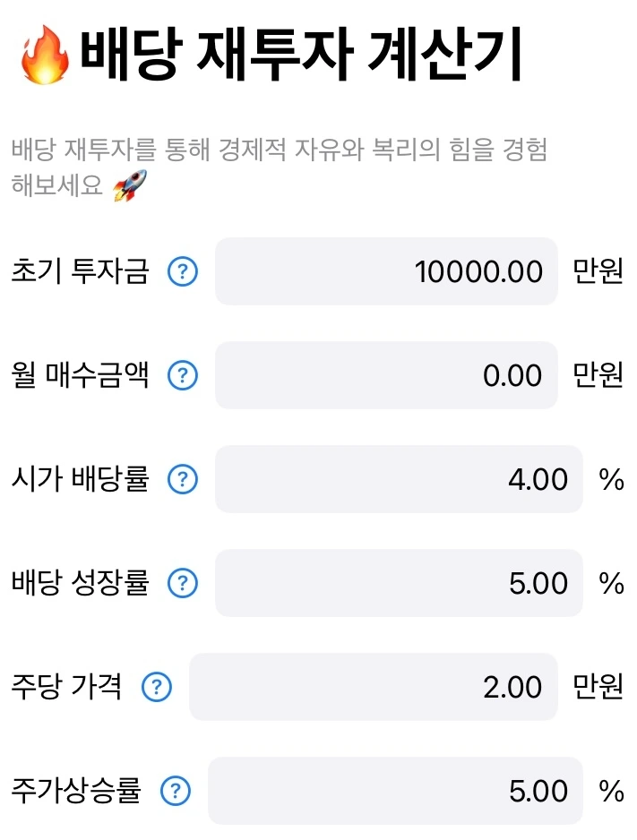Edit the 시가 배당률 field showing 4.00
The height and width of the screenshot is (840, 637).
pyautogui.click(x=399, y=479)
